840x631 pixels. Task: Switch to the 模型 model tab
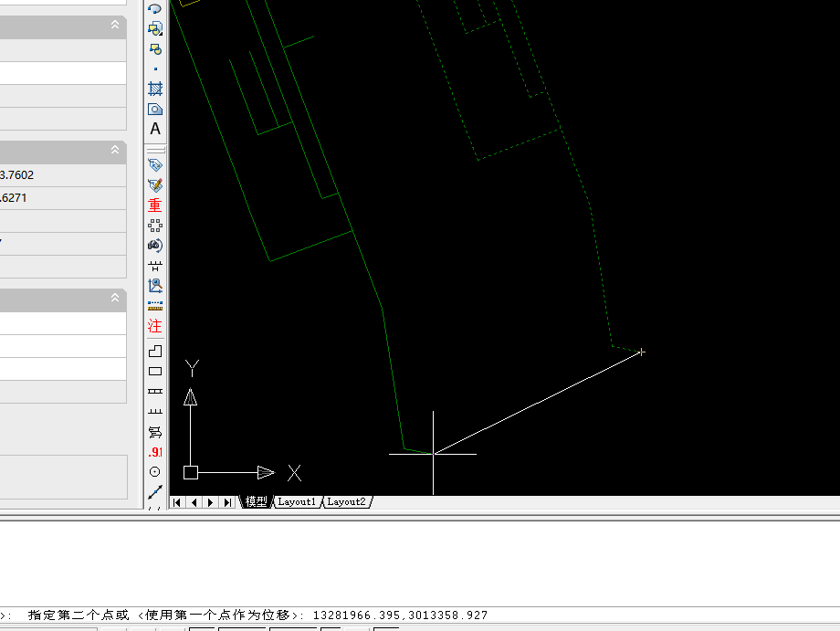point(256,502)
